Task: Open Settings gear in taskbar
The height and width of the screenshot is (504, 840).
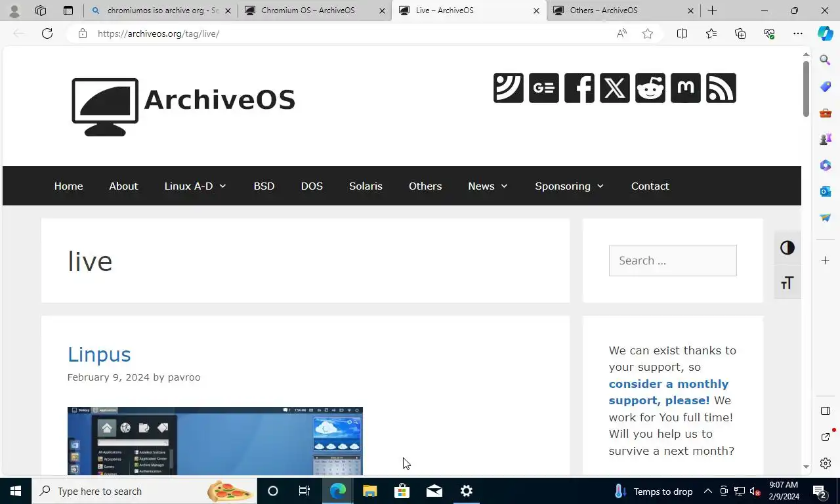Action: click(x=467, y=491)
